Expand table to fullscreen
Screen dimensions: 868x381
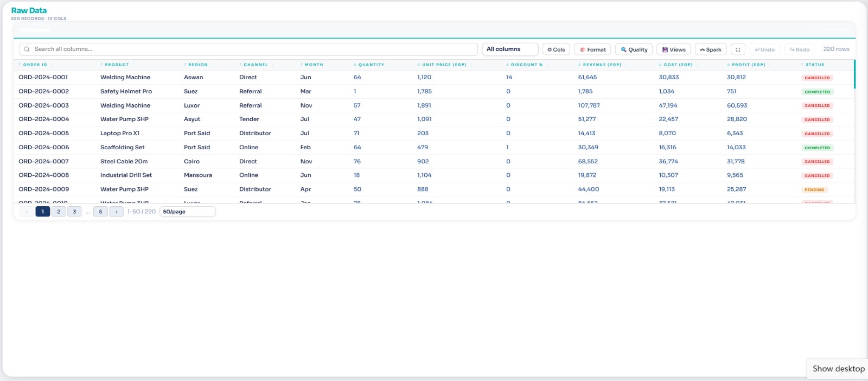(x=738, y=49)
